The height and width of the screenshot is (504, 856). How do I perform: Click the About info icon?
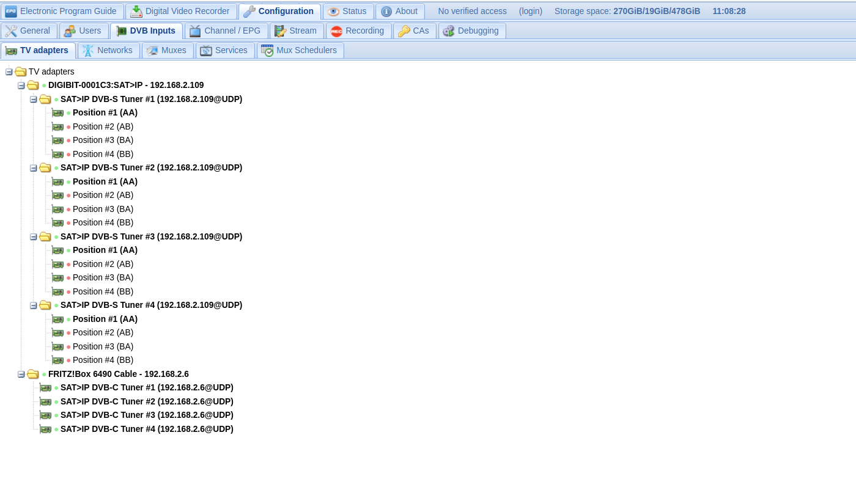tap(386, 11)
